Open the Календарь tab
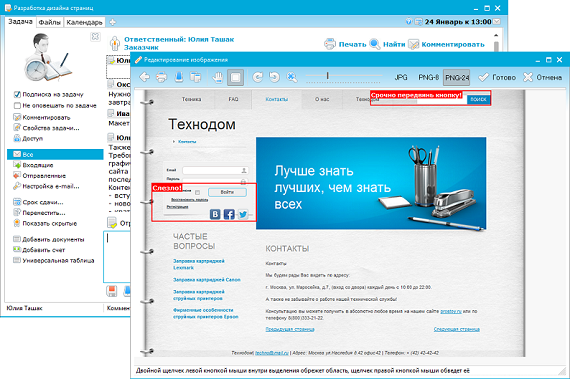This screenshot has width=570, height=379. 84,22
